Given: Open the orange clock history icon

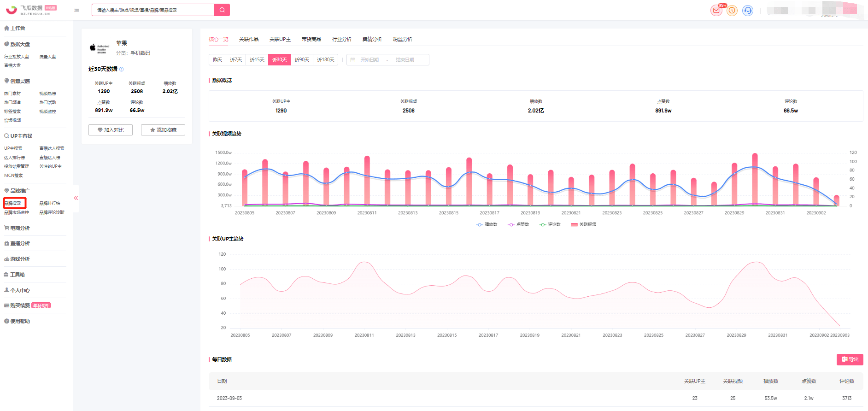Looking at the screenshot, I should point(732,10).
